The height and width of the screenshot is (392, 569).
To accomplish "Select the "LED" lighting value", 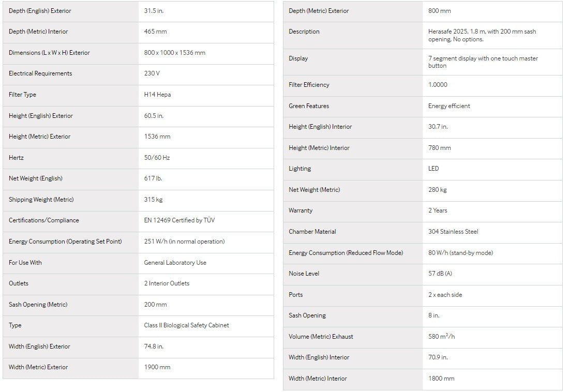I will tap(433, 169).
